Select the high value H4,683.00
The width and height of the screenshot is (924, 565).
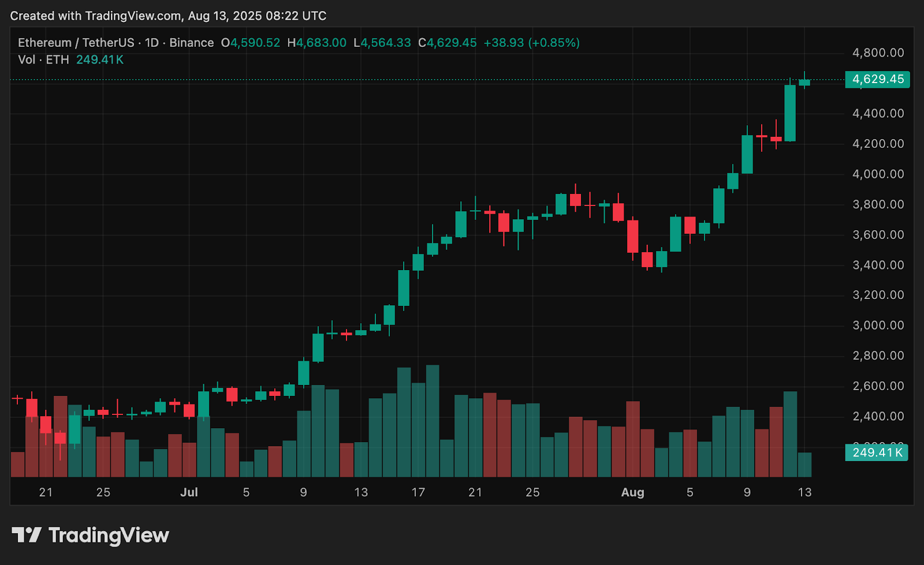point(316,43)
